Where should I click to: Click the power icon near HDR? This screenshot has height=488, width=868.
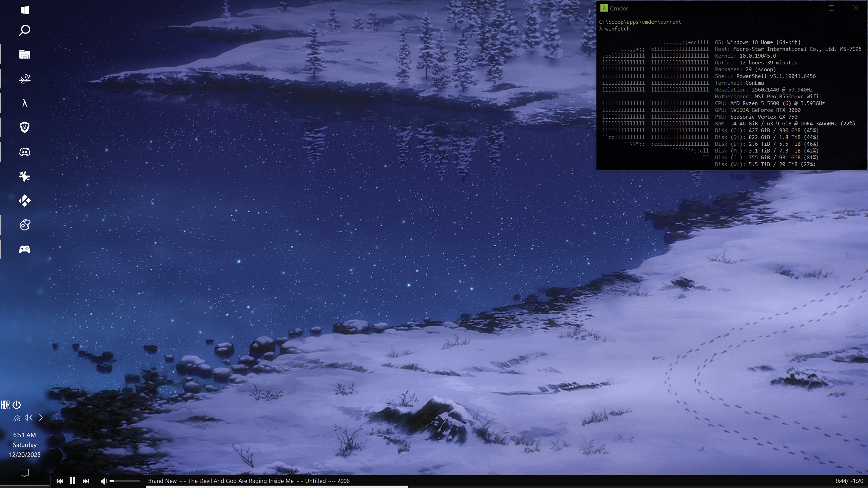(17, 405)
